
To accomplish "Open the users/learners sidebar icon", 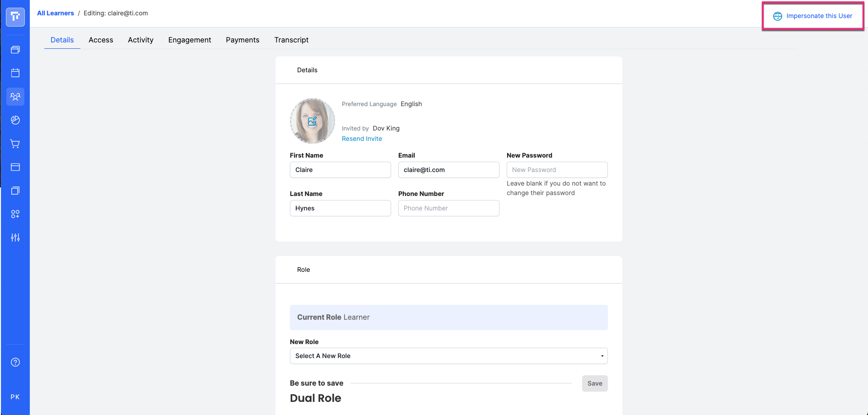I will 15,97.
